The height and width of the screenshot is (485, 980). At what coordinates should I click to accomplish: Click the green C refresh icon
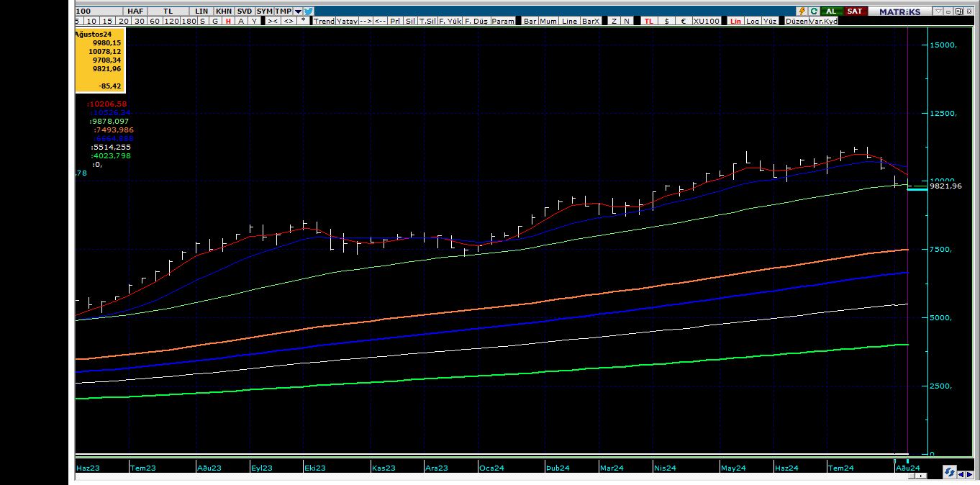(814, 11)
